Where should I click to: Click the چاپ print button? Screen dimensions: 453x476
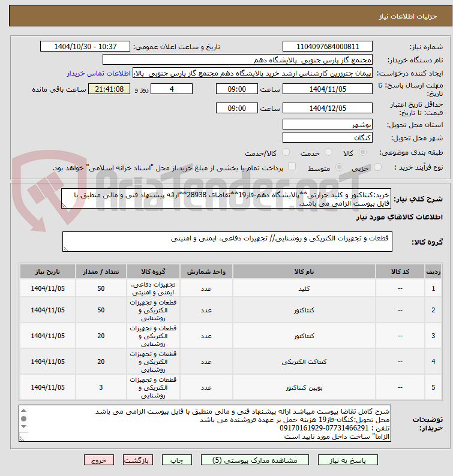click(177, 460)
